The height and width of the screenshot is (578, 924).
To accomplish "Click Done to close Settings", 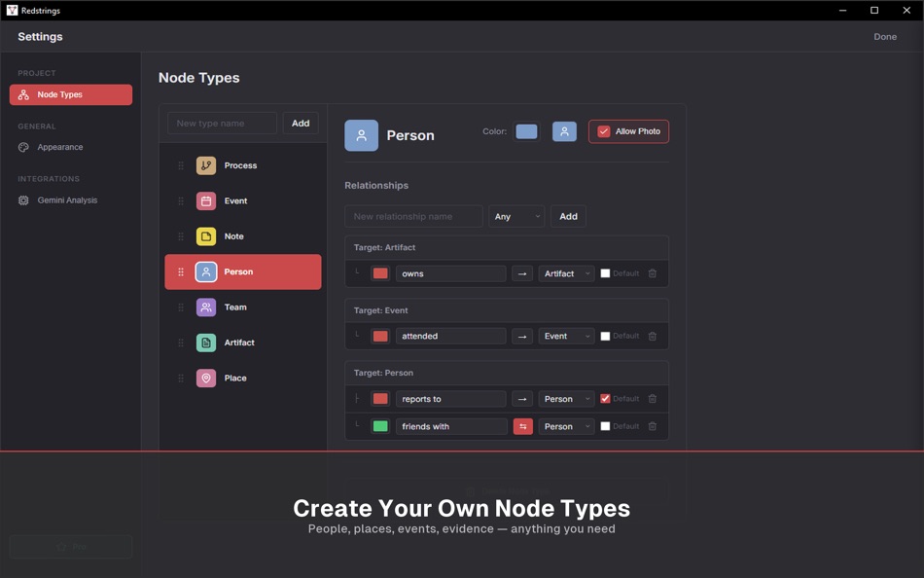I will pyautogui.click(x=885, y=36).
